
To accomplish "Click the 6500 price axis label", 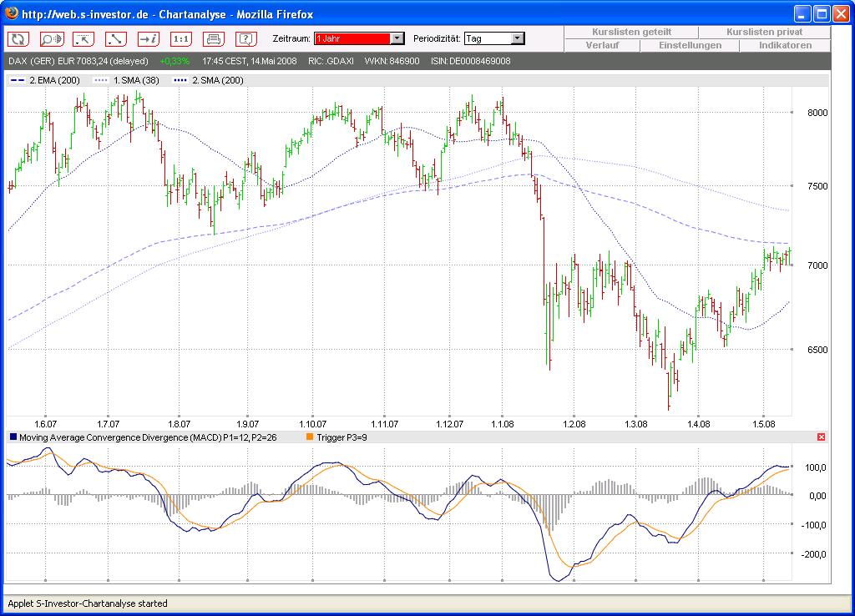I will point(817,350).
